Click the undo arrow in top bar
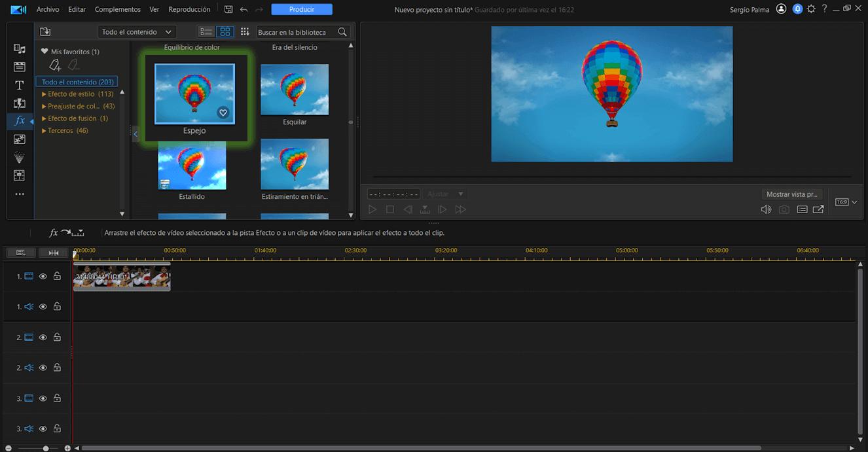This screenshot has height=452, width=868. click(244, 10)
